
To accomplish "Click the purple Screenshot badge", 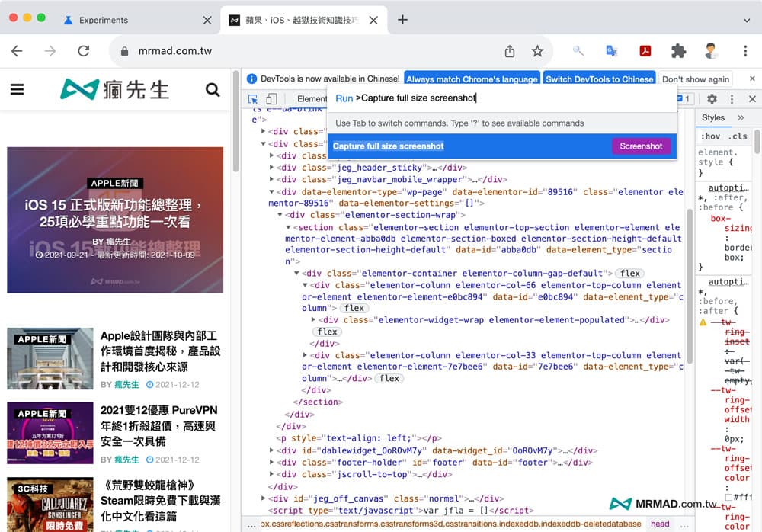I will pos(641,146).
